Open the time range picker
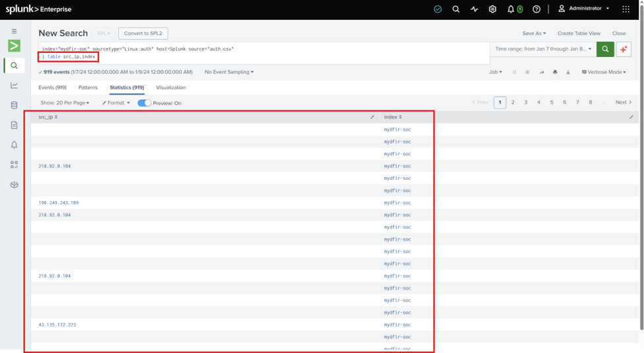 click(x=543, y=49)
